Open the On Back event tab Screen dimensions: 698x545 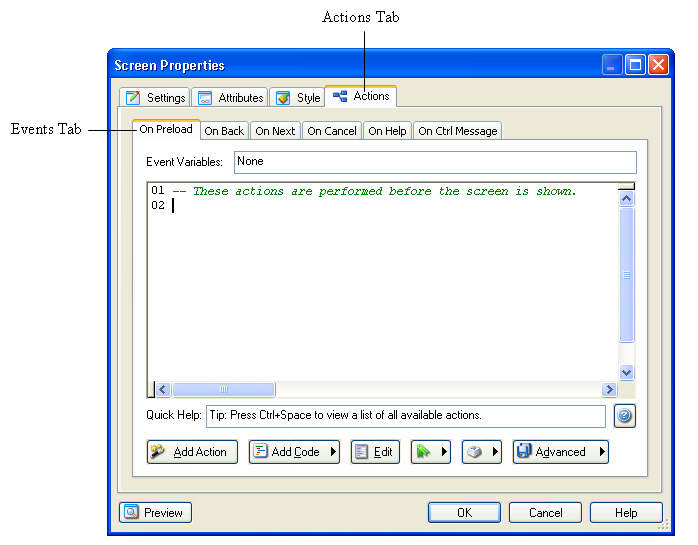point(224,131)
